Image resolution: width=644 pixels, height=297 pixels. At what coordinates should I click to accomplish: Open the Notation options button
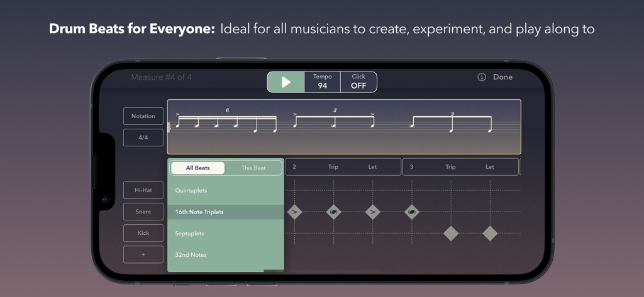click(143, 116)
